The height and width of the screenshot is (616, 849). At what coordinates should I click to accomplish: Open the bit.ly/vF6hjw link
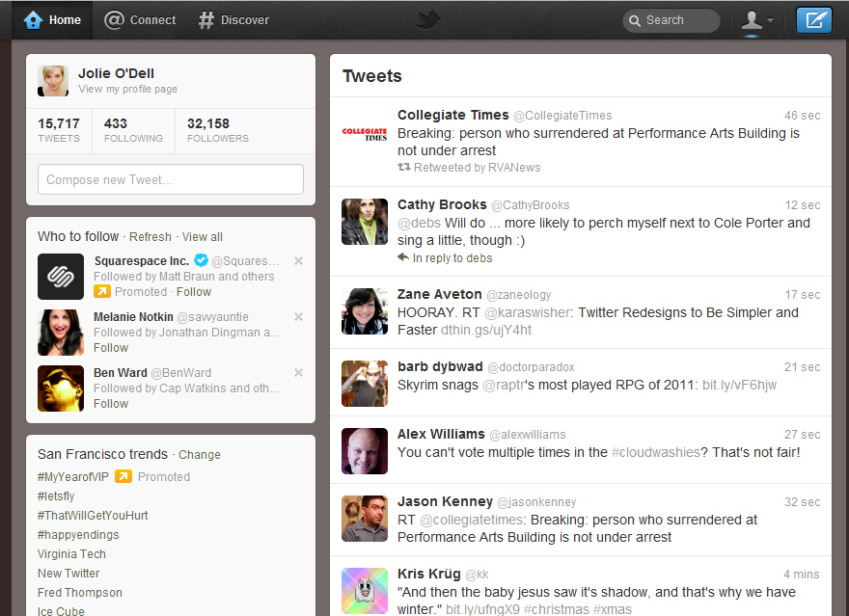point(740,385)
